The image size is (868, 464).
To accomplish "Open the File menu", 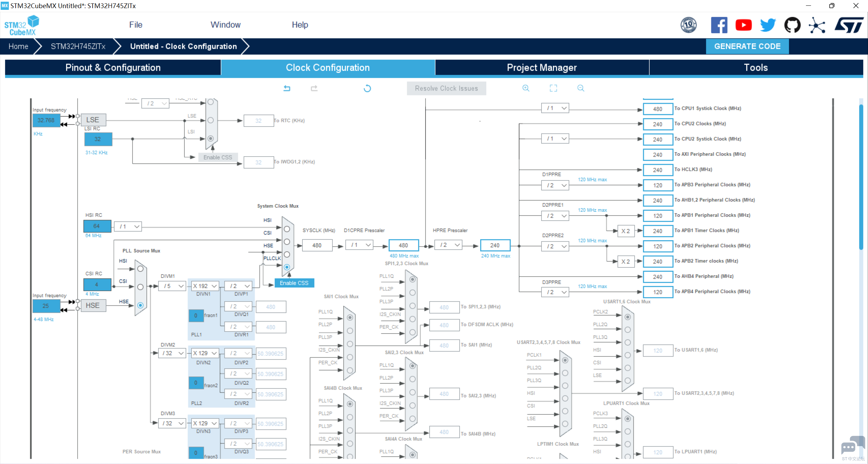I will (x=136, y=25).
